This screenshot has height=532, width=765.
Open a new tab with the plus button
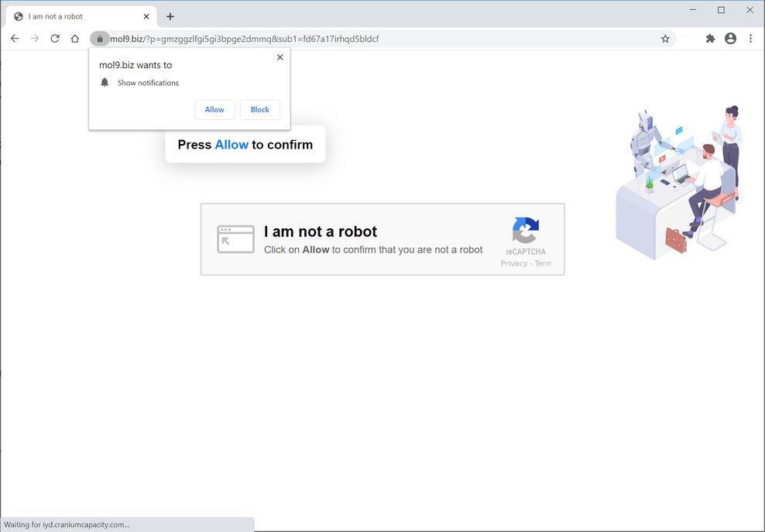pyautogui.click(x=170, y=16)
